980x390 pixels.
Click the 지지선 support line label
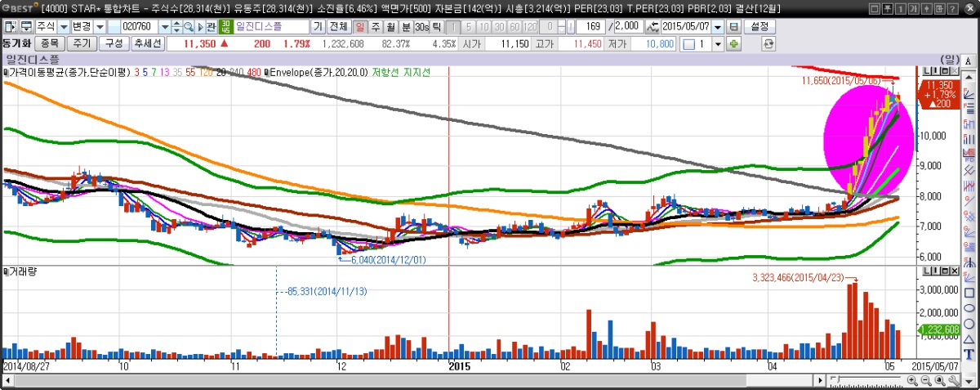coord(416,72)
